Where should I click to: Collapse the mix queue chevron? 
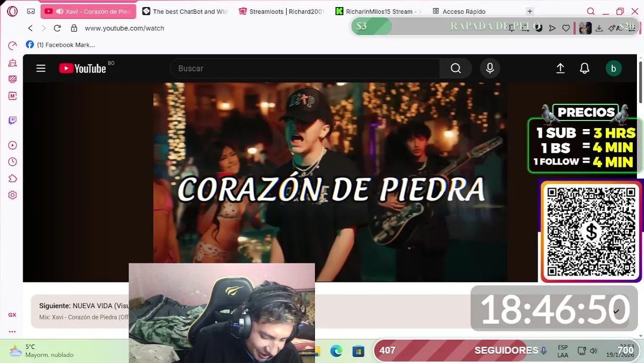616,311
